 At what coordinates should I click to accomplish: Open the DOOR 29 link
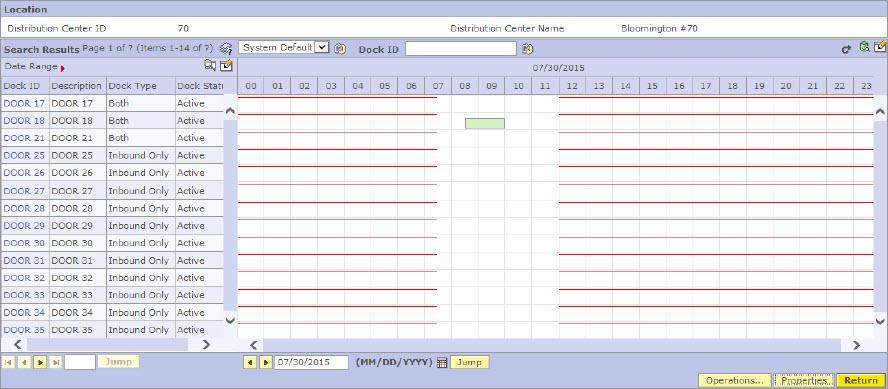[x=24, y=225]
